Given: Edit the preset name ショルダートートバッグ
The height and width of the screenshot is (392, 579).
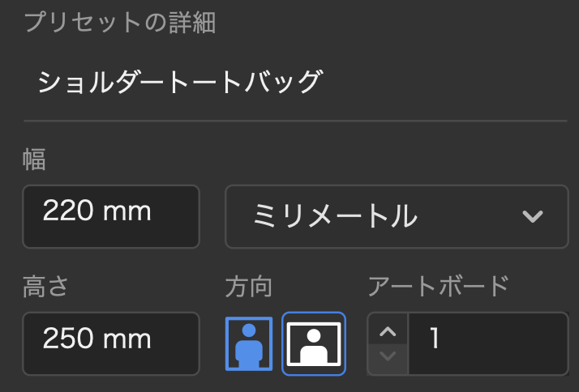Looking at the screenshot, I should 180,82.
